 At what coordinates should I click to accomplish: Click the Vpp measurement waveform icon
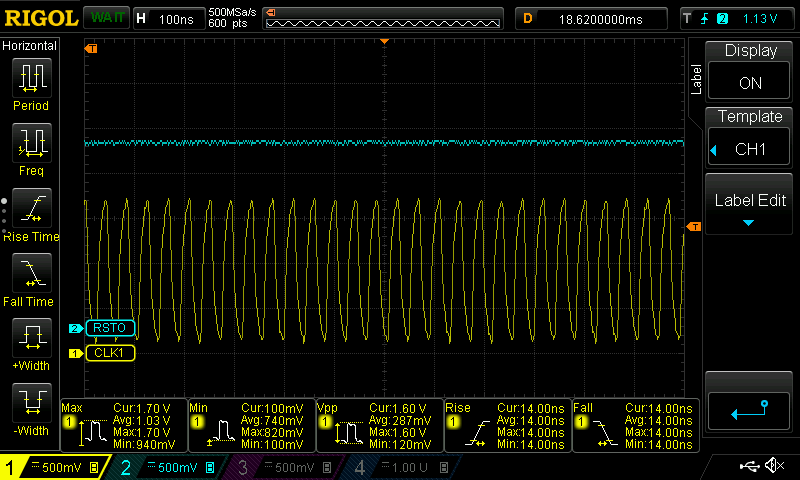click(349, 432)
